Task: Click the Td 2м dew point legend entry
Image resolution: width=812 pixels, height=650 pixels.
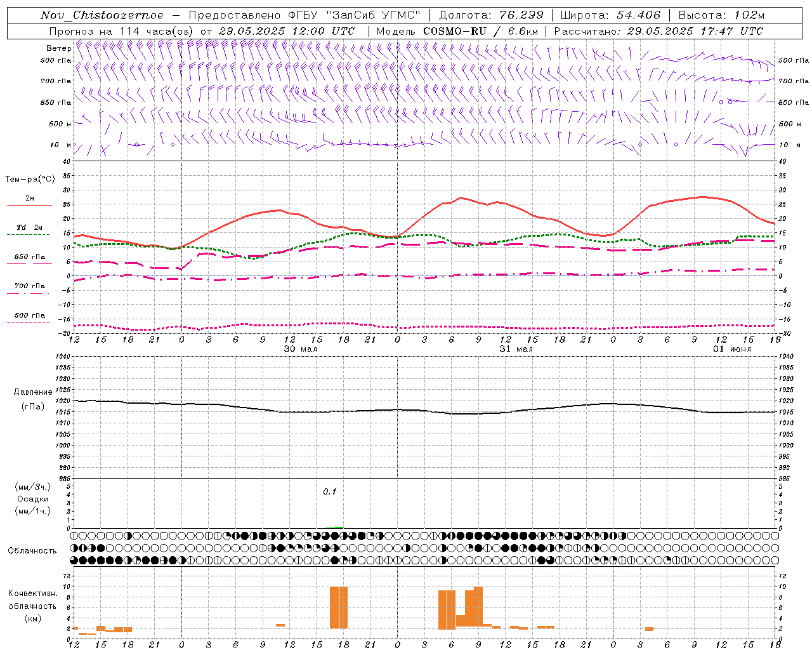Action: point(29,227)
